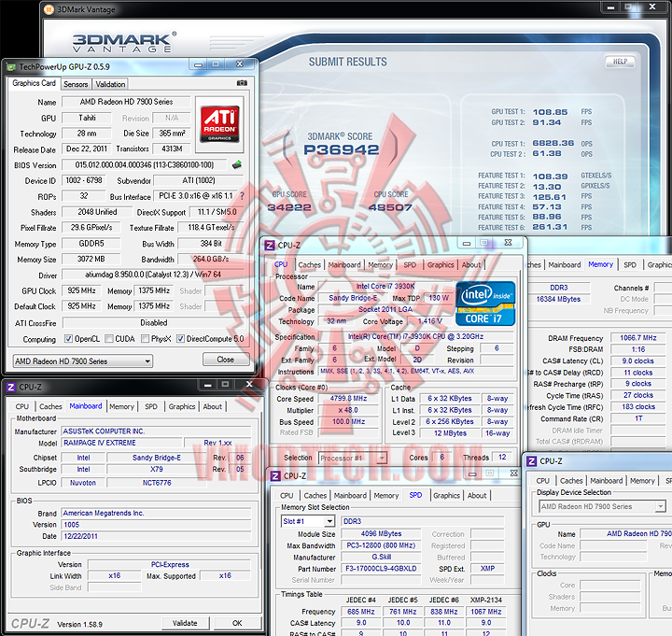
Task: Open the SPD tab in the memory timings CPU-Z window
Action: (x=630, y=265)
